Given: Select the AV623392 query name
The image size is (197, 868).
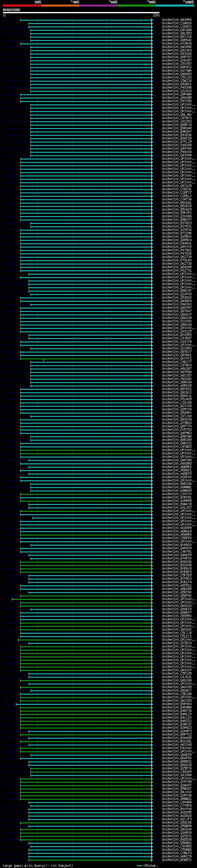Looking at the screenshot, I should click(11, 10).
